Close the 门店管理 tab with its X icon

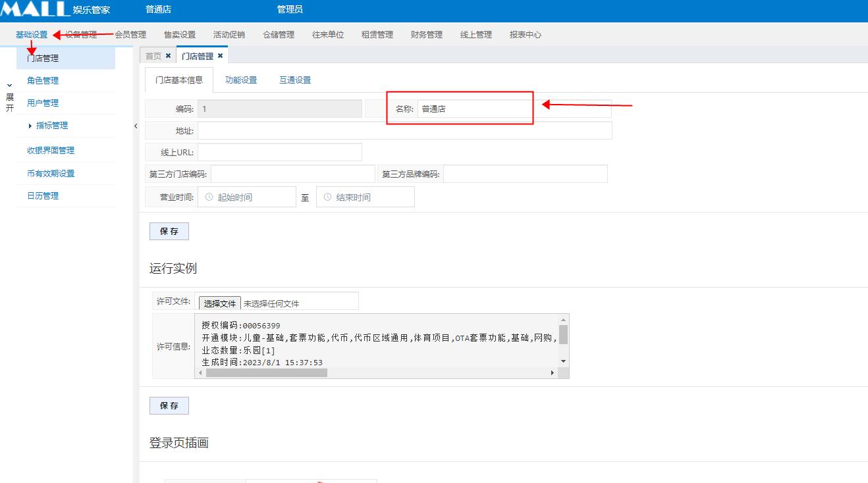(221, 56)
